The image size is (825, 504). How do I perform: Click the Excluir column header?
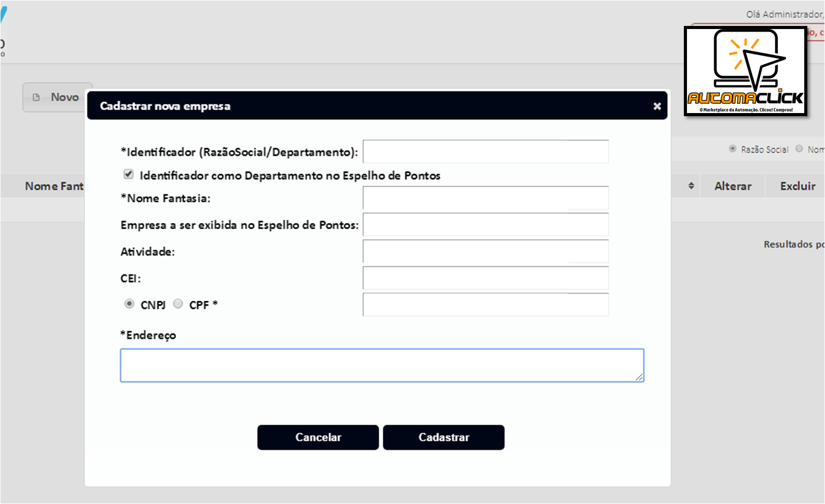point(797,186)
